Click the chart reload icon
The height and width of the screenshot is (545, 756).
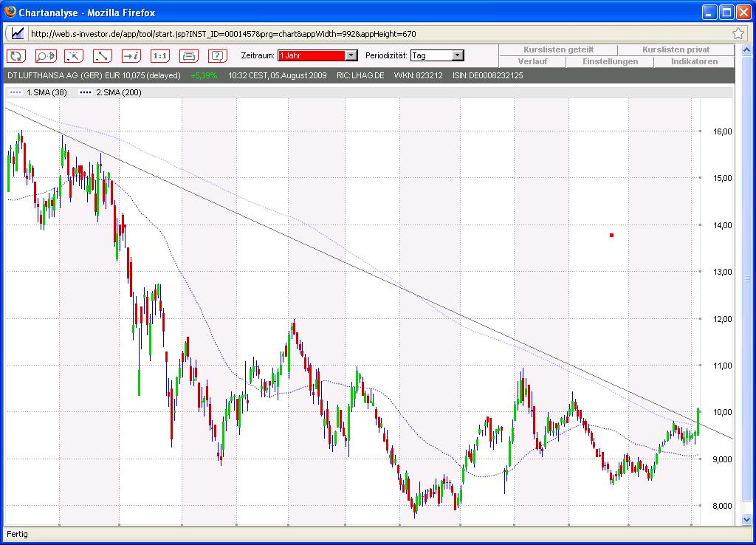[x=16, y=56]
